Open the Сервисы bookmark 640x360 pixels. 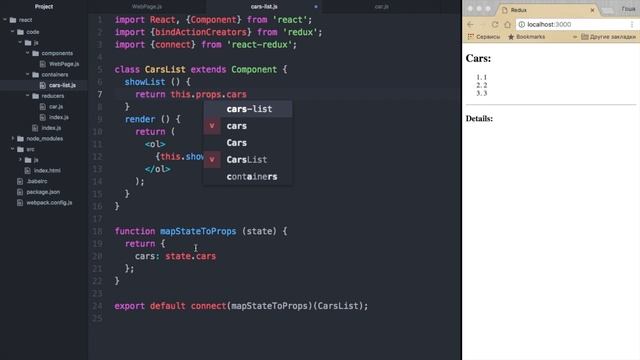click(484, 37)
